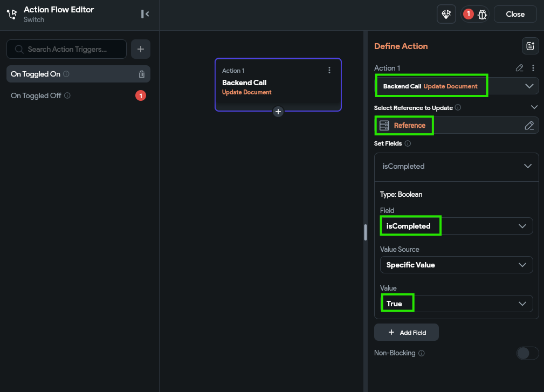
Task: Click the Reference link
Action: click(409, 125)
